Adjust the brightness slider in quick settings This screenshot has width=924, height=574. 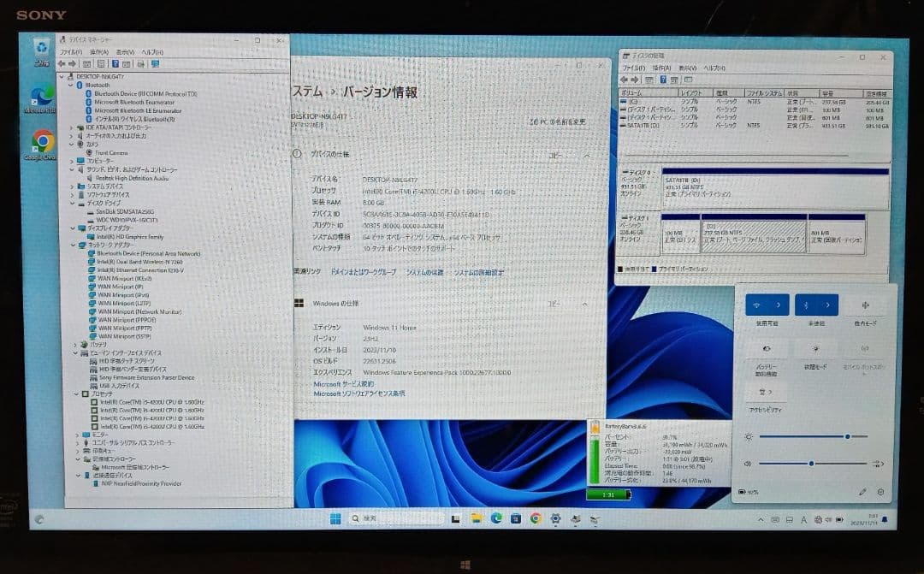pos(847,436)
